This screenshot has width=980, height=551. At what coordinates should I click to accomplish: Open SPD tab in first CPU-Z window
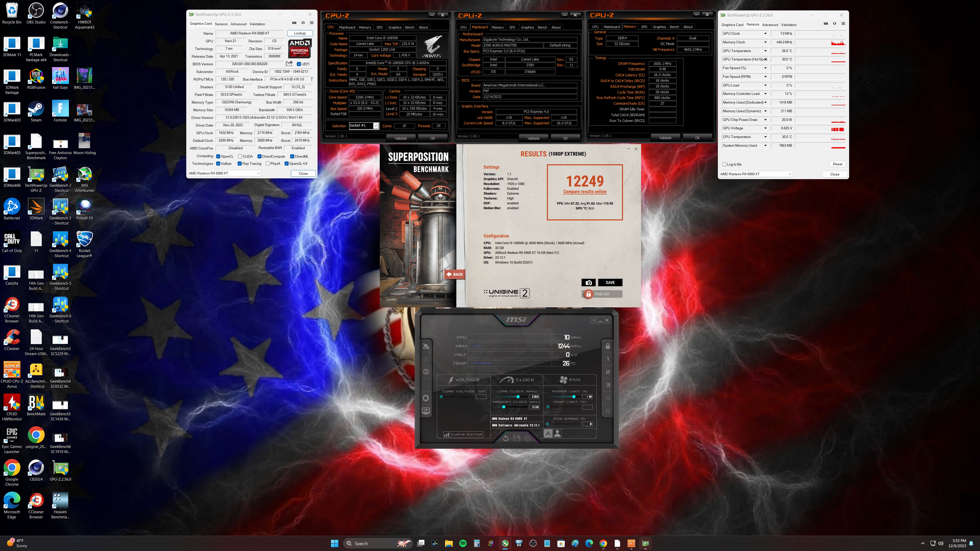(379, 27)
